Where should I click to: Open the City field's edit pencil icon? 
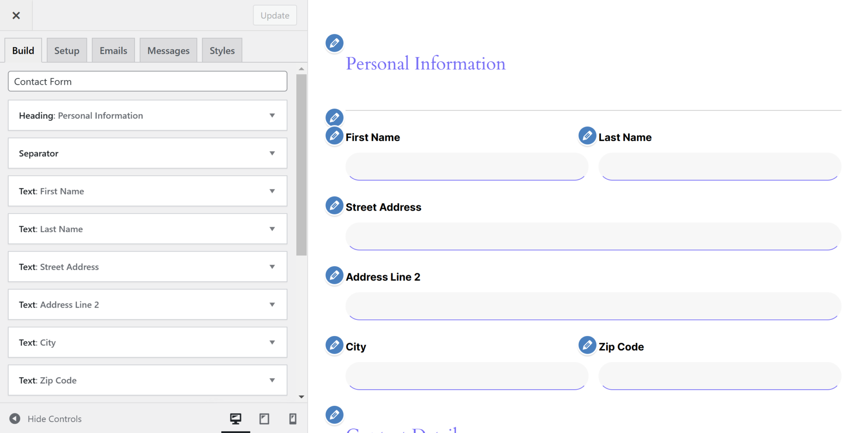coord(334,345)
